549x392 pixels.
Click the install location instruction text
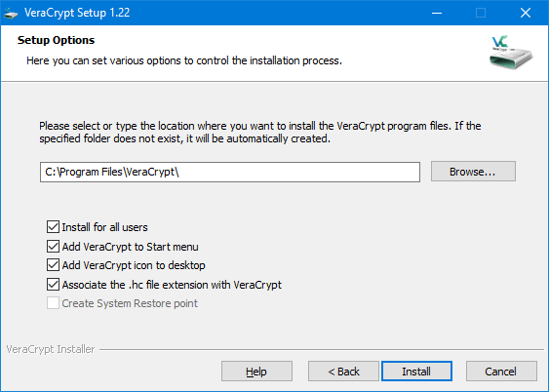tap(259, 133)
